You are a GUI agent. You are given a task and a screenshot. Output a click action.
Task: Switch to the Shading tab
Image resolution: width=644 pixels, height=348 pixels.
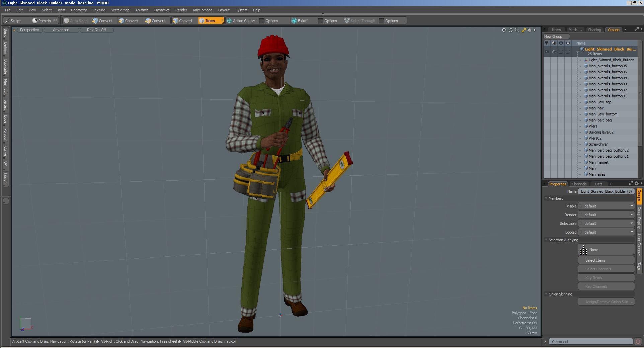(x=594, y=30)
